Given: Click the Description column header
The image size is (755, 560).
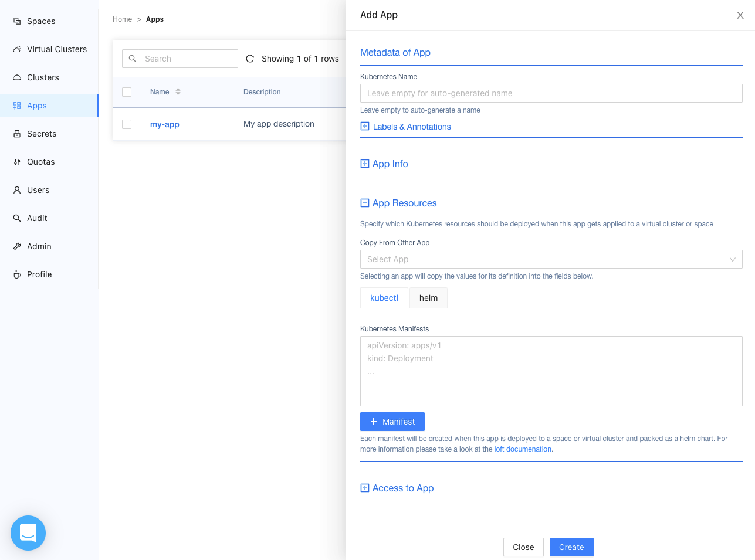Looking at the screenshot, I should coord(262,92).
